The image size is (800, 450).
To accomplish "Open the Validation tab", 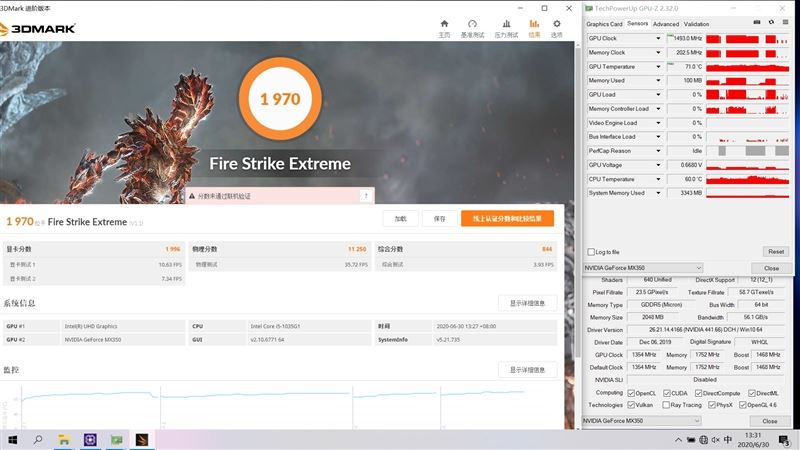I will (x=696, y=24).
